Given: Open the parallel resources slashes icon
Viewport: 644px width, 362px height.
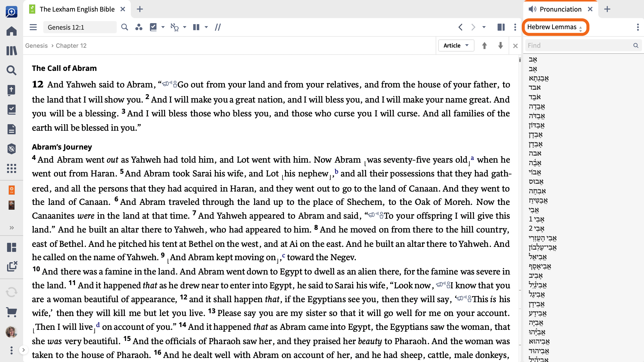Looking at the screenshot, I should pyautogui.click(x=218, y=27).
